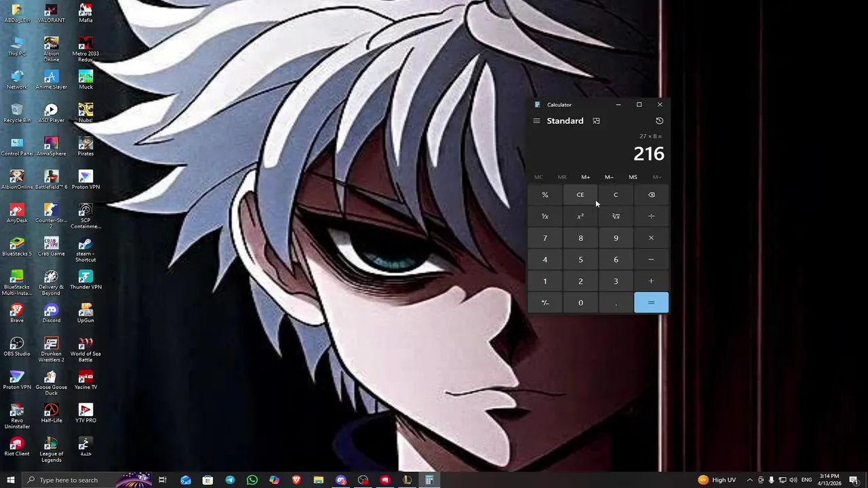Launch the Half-Life desktop shortcut

[x=51, y=413]
